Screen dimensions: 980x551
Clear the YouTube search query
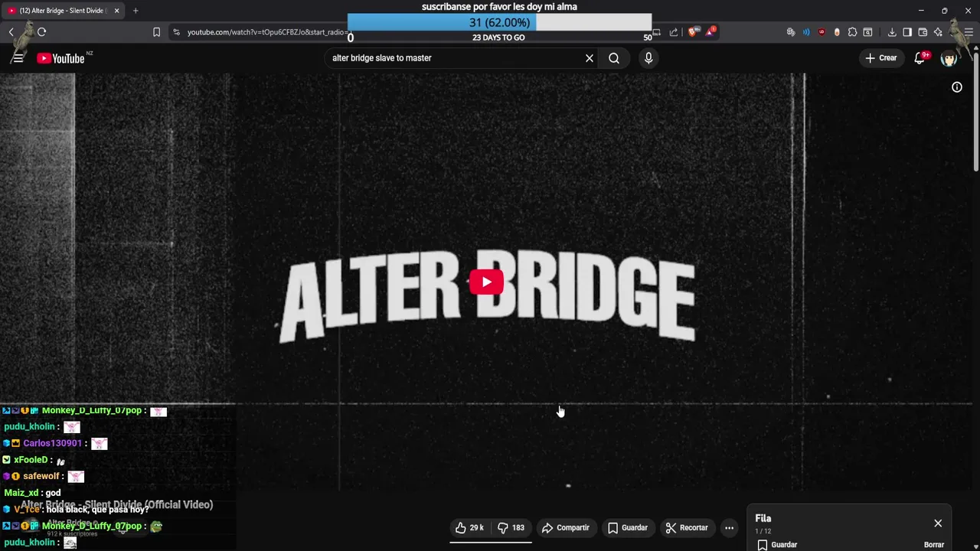pos(590,58)
